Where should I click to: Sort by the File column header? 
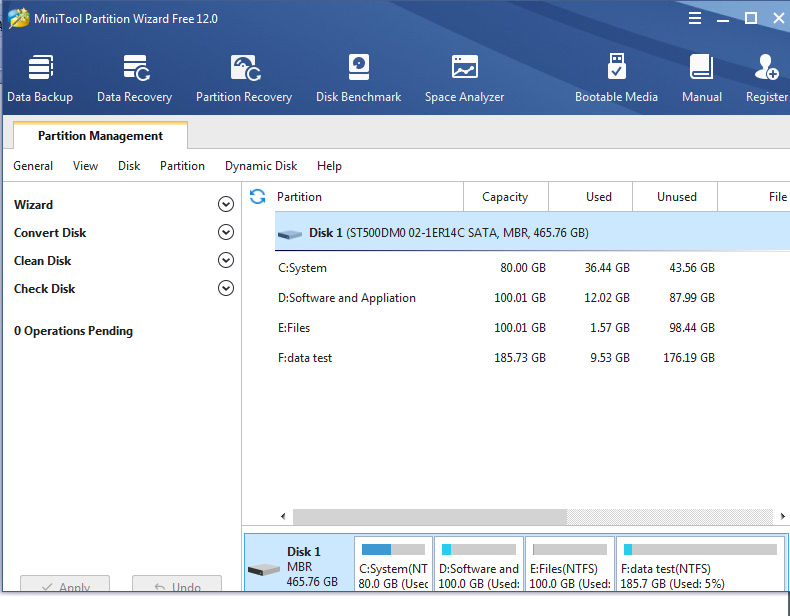(x=754, y=197)
